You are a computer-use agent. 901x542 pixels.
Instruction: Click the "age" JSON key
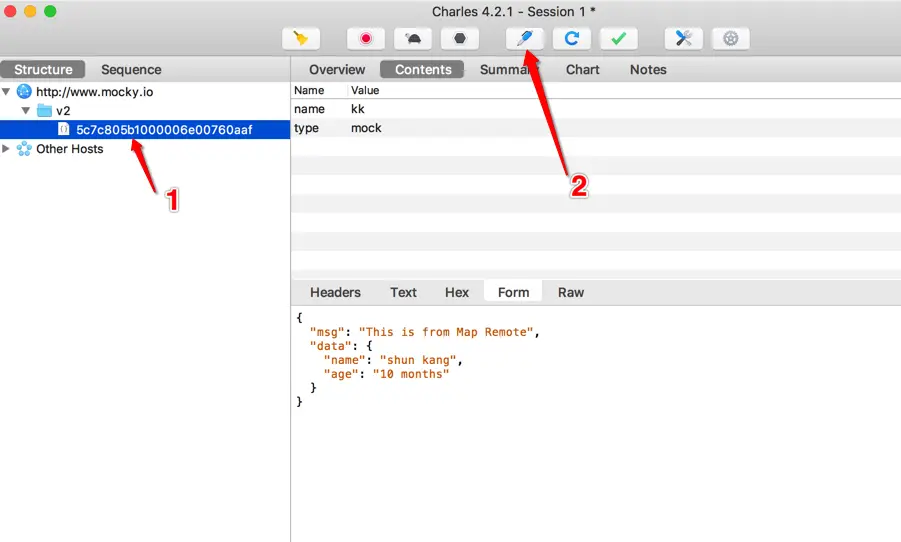tap(340, 374)
